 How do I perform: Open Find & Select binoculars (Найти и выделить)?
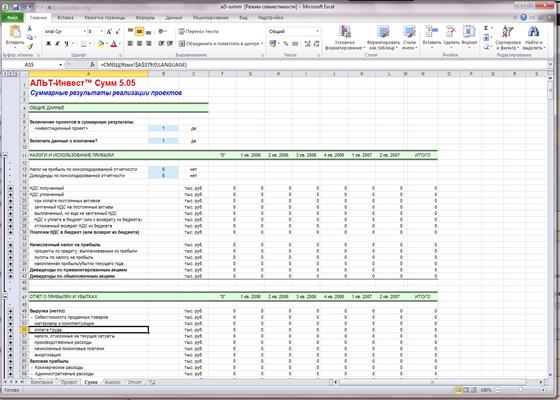pos(533,38)
